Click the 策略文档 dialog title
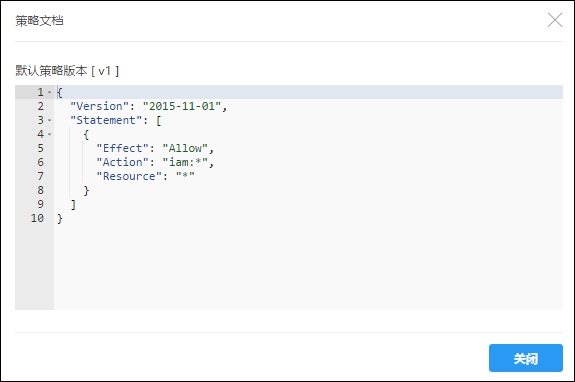575x382 pixels. [39, 21]
